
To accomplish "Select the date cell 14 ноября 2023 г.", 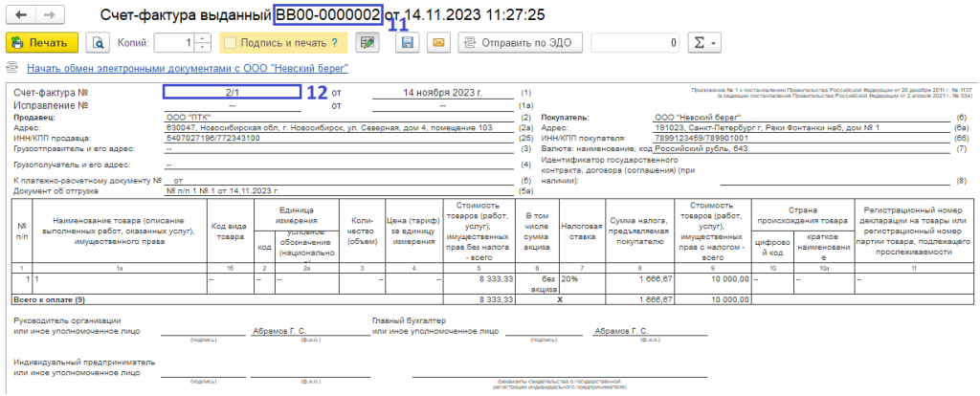I will click(x=442, y=93).
